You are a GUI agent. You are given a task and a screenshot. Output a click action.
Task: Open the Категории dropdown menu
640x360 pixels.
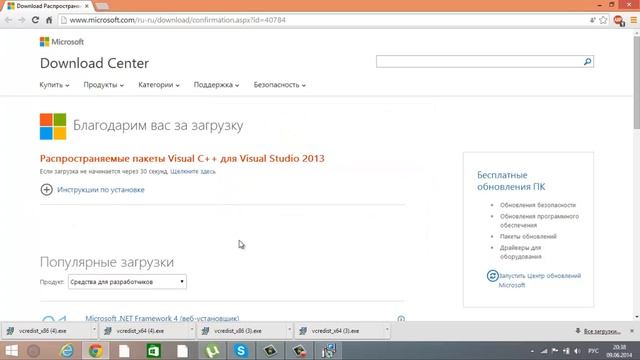coord(159,85)
